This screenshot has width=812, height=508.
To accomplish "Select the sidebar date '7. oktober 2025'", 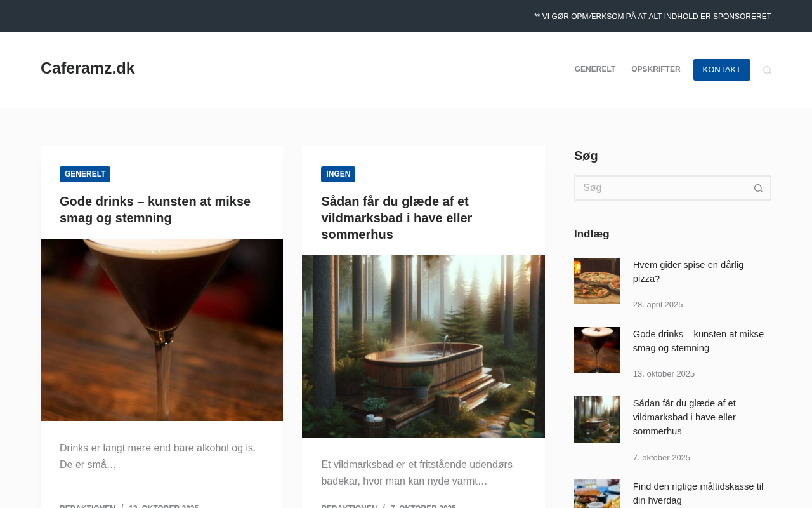I will pyautogui.click(x=662, y=458).
